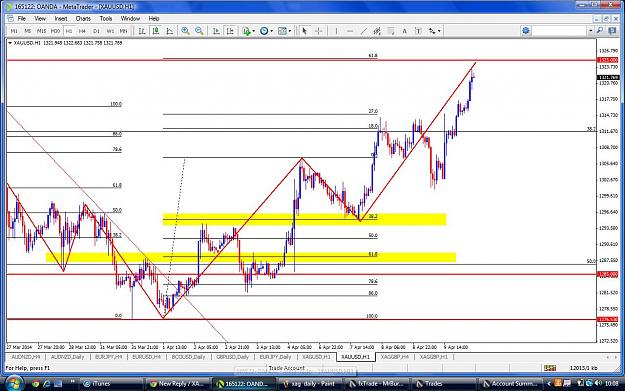This screenshot has height=391, width=625.
Task: Switch to the M1 timeframe
Action: click(x=14, y=31)
